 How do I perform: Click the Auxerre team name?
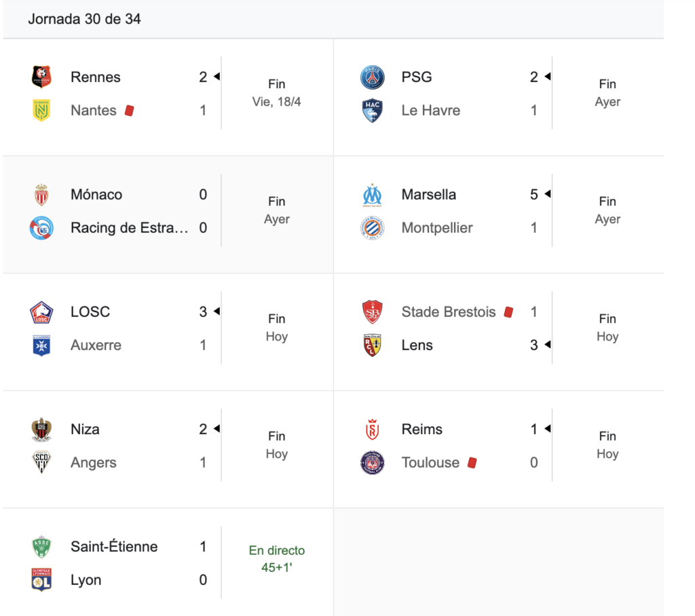[96, 345]
